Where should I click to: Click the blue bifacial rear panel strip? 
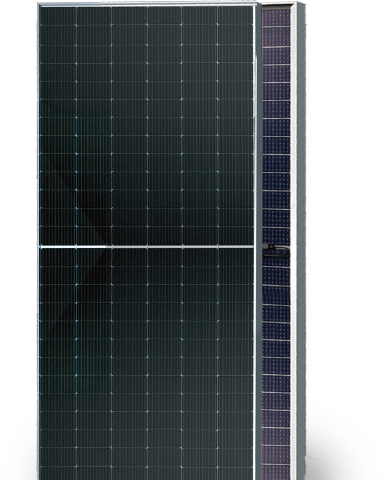click(276, 244)
